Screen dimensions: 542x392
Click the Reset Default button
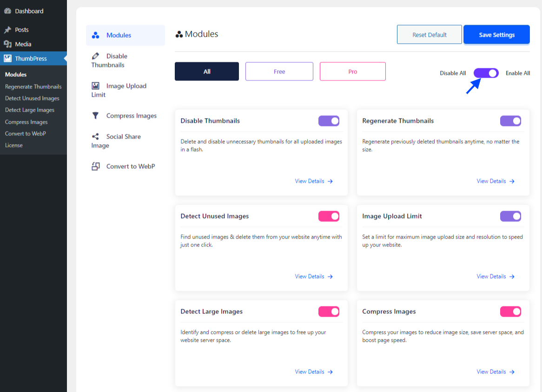[430, 34]
